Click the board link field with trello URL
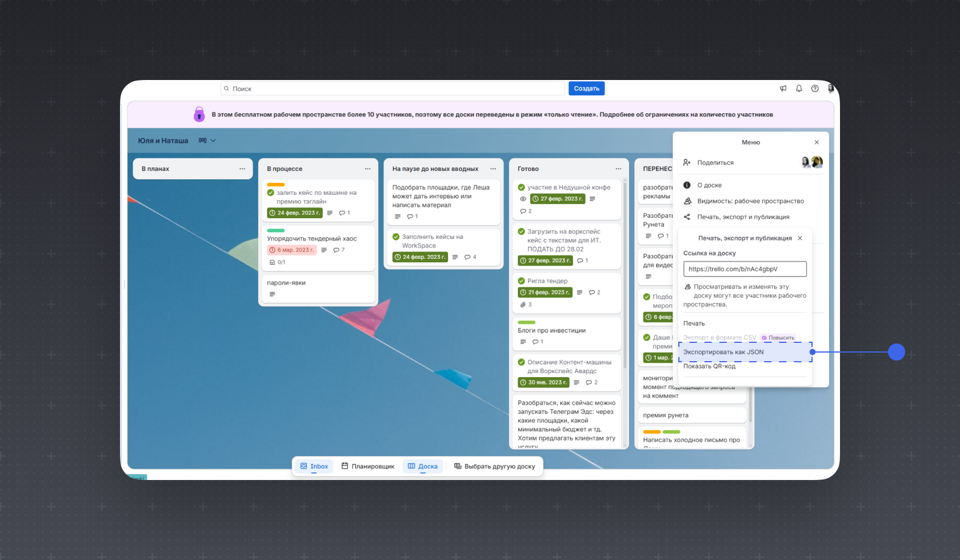 (745, 269)
